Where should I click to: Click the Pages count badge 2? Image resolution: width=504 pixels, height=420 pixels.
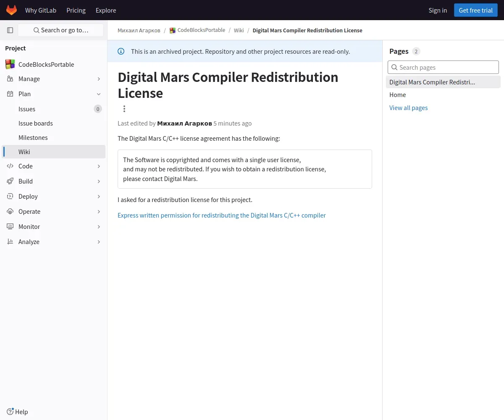416,51
